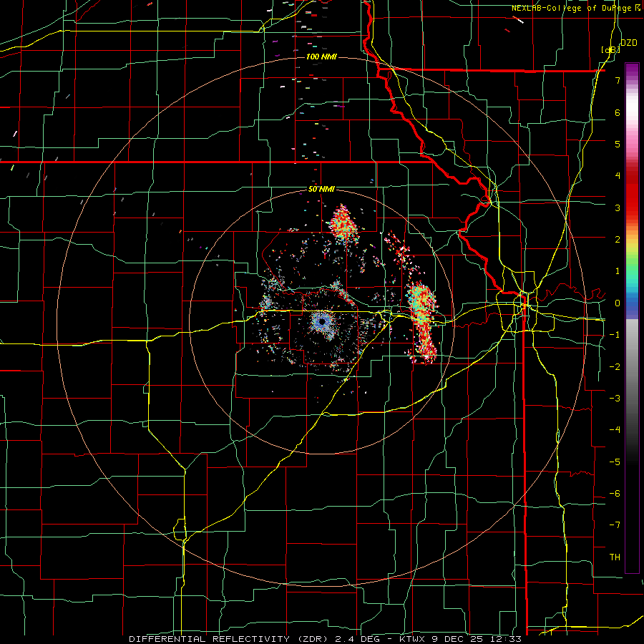Click the blue ring echo at radar center
This screenshot has width=644, height=644.
[323, 321]
